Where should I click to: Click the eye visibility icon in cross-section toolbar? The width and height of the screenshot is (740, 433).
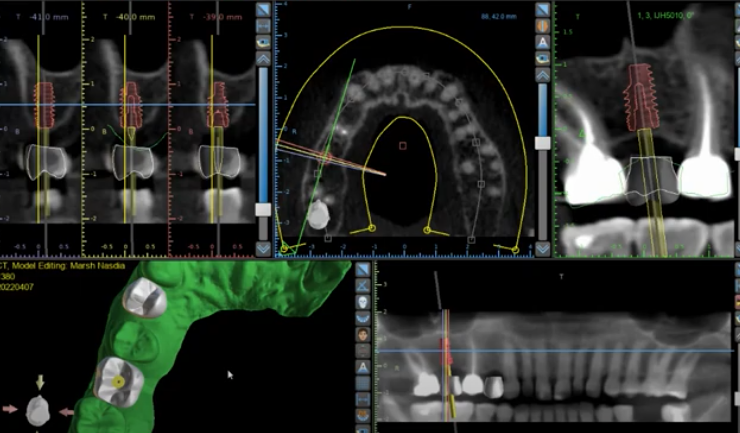point(264,43)
